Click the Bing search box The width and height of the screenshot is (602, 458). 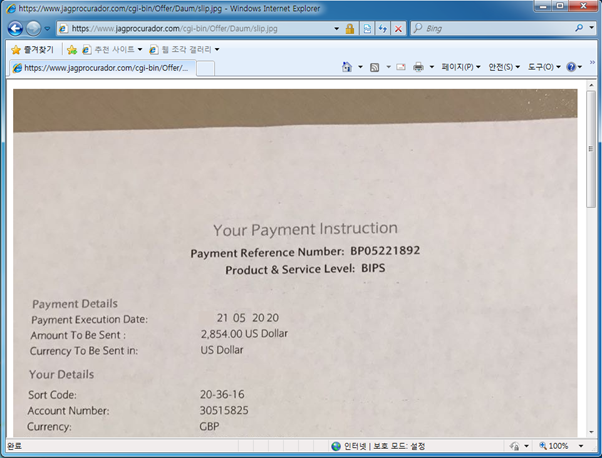pos(493,28)
